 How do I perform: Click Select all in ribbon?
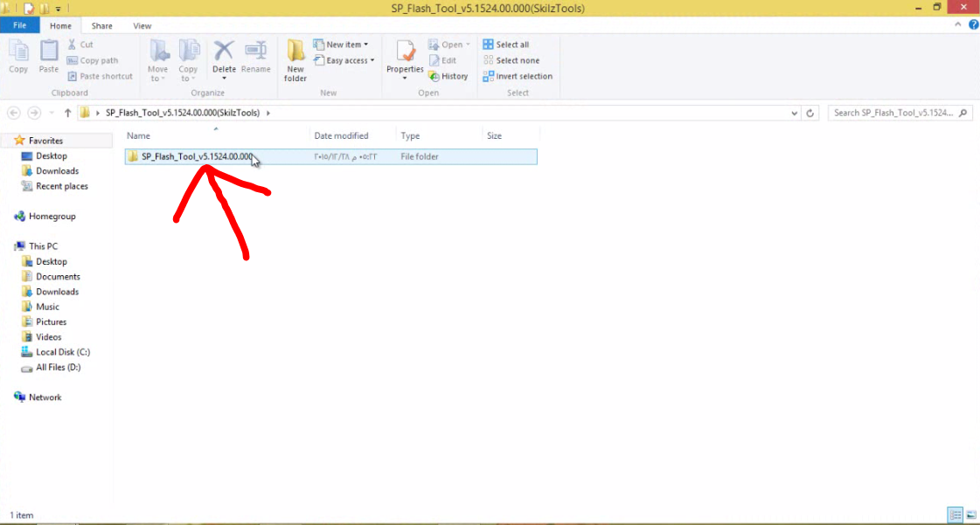[506, 45]
